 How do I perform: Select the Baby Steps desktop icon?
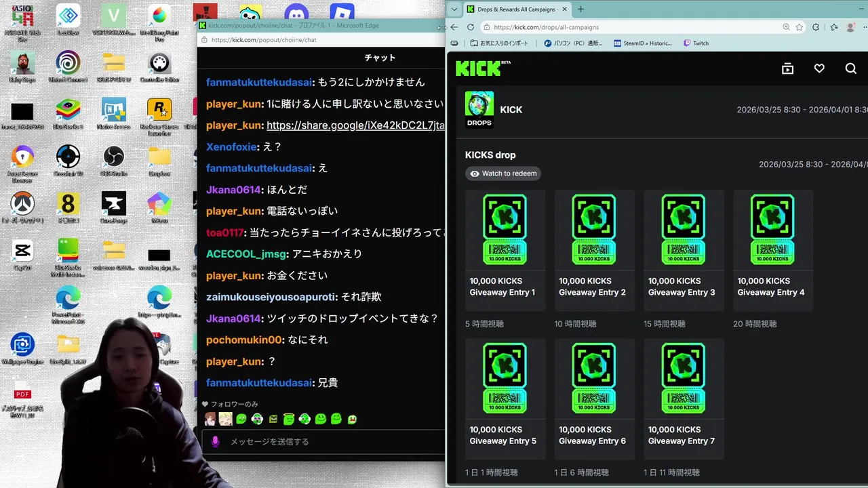(22, 68)
